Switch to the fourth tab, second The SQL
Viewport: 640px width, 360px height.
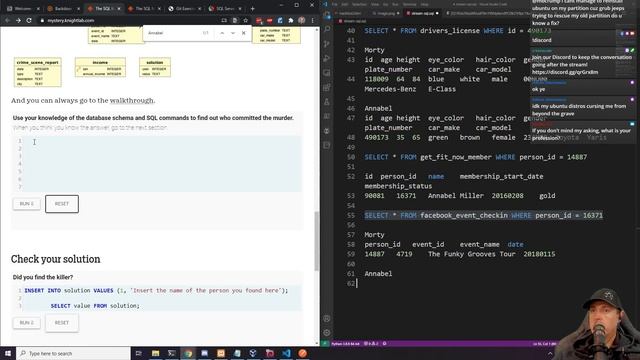click(144, 8)
